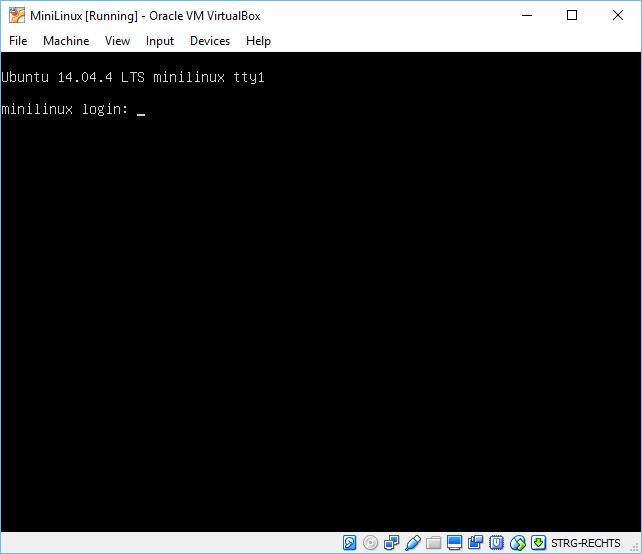Open the File menu
This screenshot has width=642, height=554.
(18, 41)
